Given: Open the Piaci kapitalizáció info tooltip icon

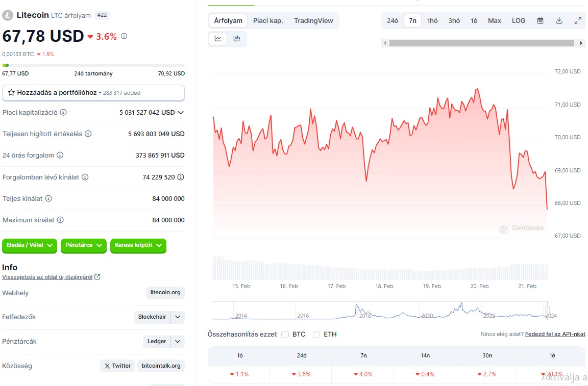Looking at the screenshot, I should tap(63, 112).
